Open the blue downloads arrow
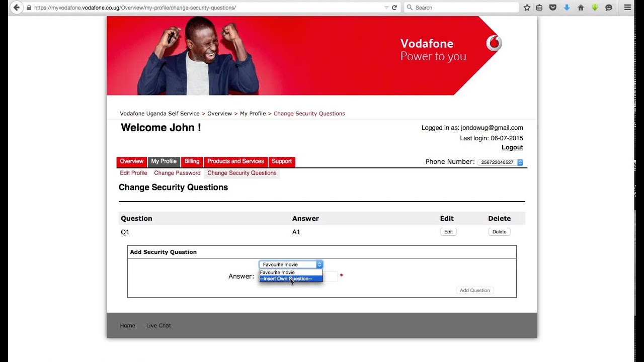Viewport: 644px width, 362px height. click(567, 8)
